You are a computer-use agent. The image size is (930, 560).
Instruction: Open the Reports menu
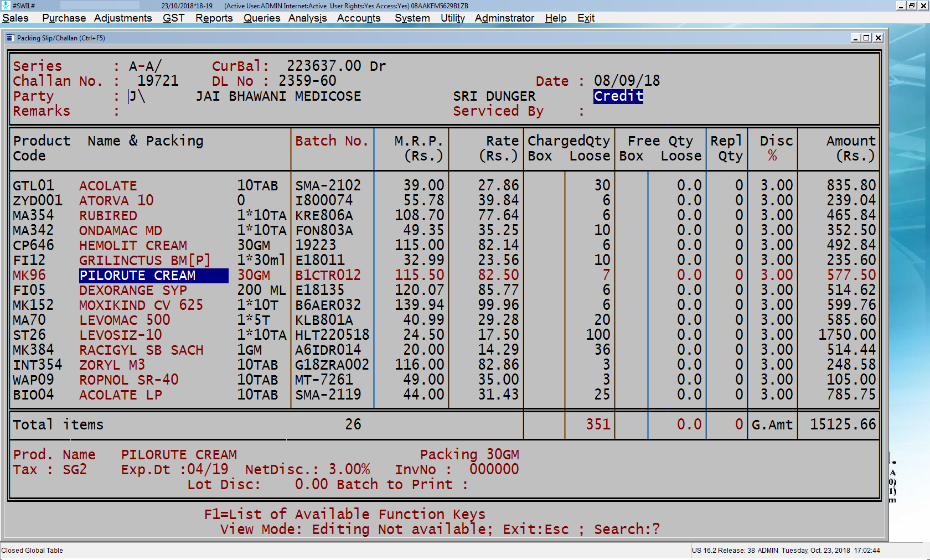214,18
